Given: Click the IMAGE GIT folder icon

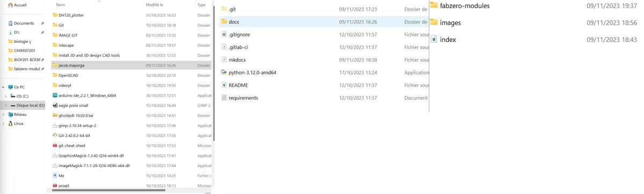Looking at the screenshot, I should tap(55, 35).
